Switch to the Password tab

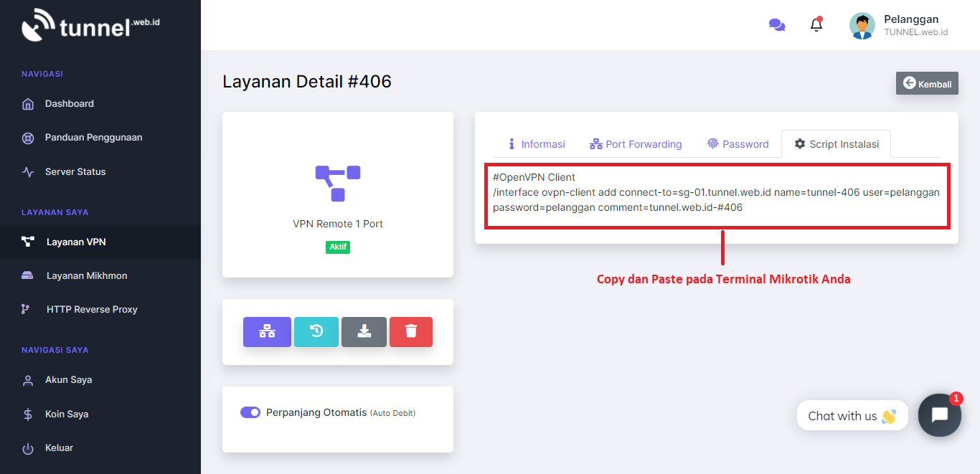coord(738,143)
